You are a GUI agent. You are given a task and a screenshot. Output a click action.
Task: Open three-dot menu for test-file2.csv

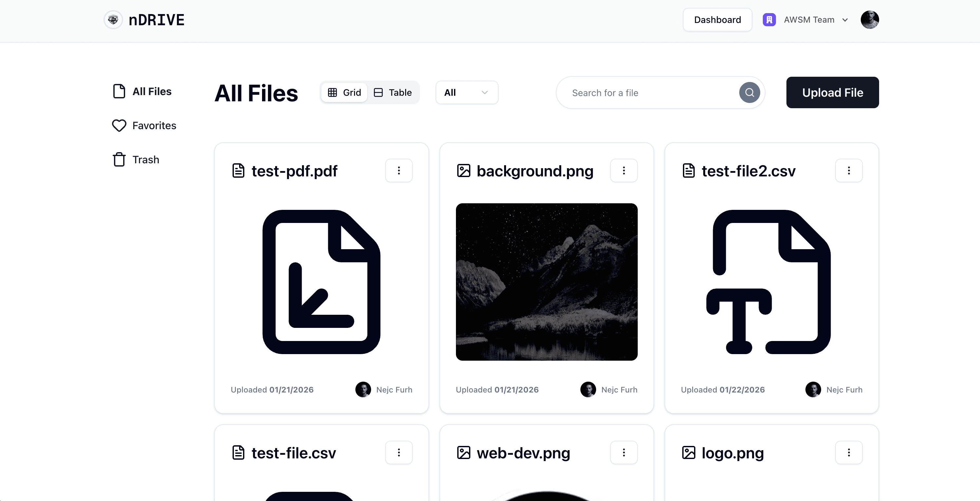point(848,170)
